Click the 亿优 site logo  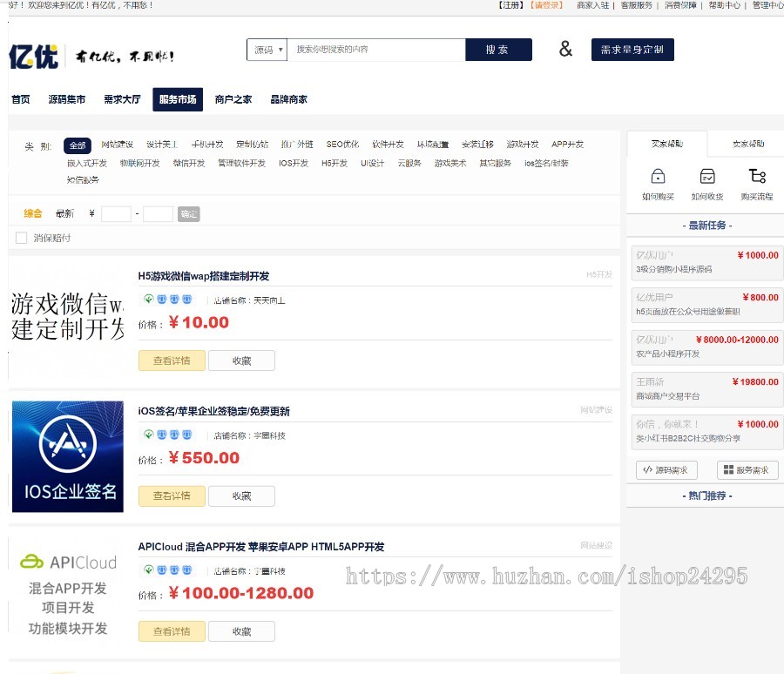(x=34, y=57)
